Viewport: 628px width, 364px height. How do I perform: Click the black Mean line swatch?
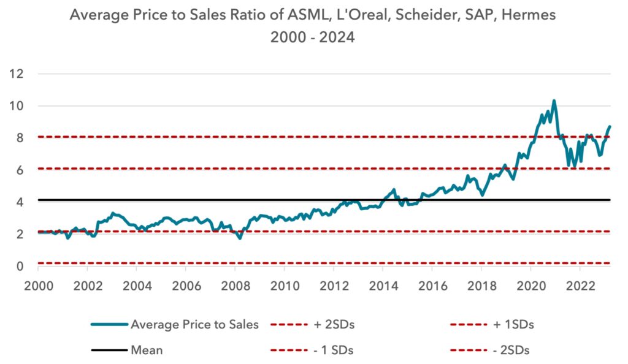coord(109,351)
